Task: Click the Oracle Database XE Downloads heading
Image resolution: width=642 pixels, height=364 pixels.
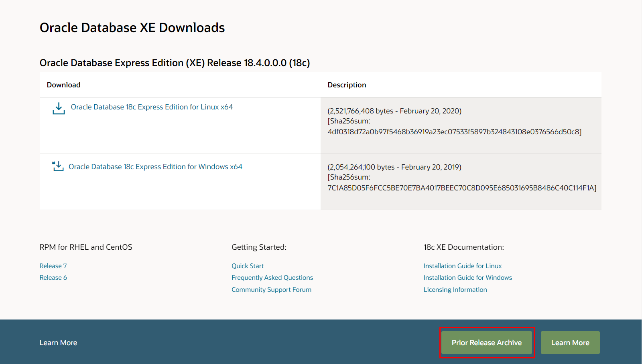Action: tap(132, 28)
